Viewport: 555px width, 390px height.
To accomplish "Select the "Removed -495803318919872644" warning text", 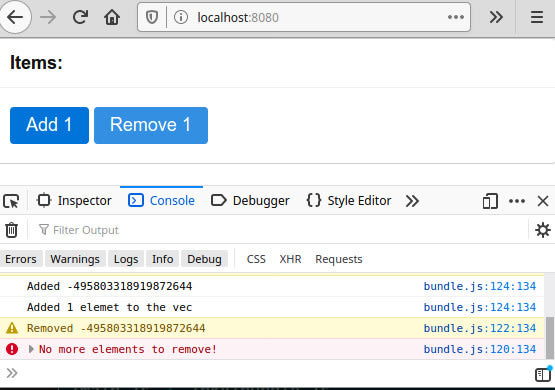I will point(116,328).
